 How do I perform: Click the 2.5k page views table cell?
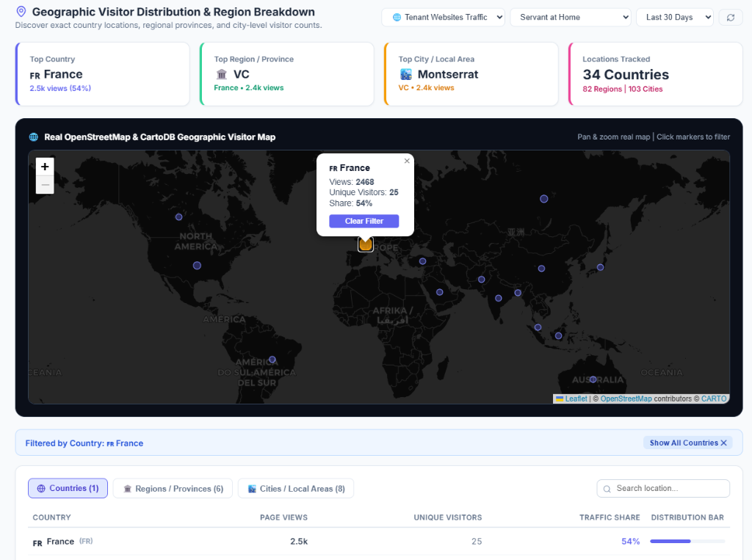[299, 542]
